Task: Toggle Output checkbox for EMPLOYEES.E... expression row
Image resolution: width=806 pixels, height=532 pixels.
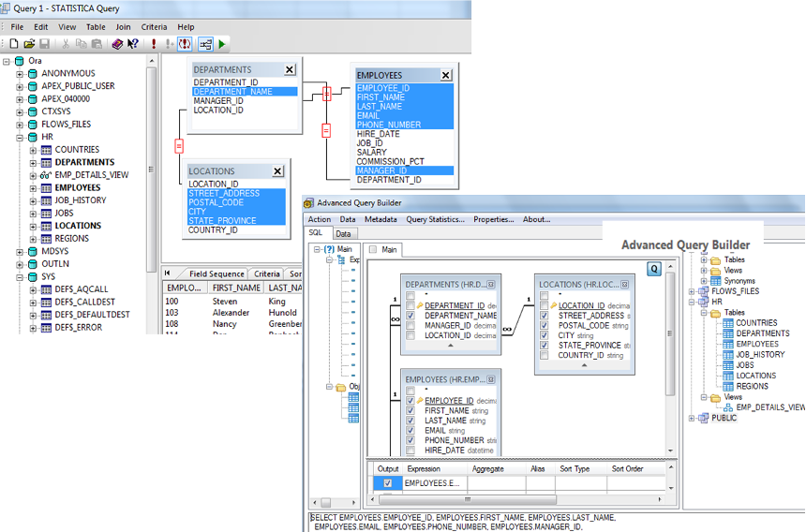Action: click(388, 483)
